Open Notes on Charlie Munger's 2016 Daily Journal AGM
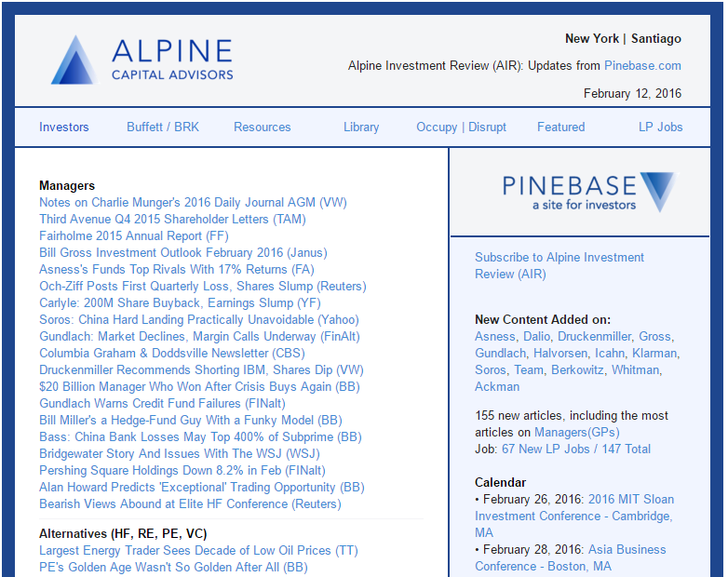Image resolution: width=728 pixels, height=577 pixels. (193, 202)
